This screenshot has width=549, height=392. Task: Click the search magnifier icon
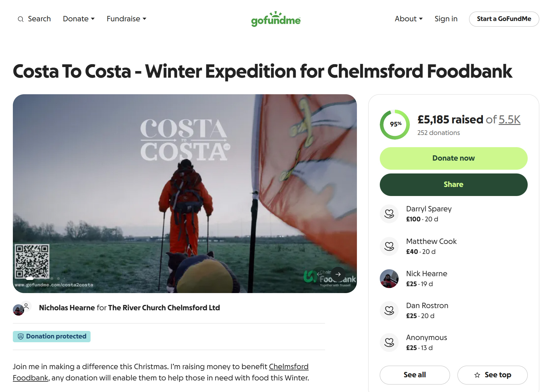pyautogui.click(x=21, y=19)
